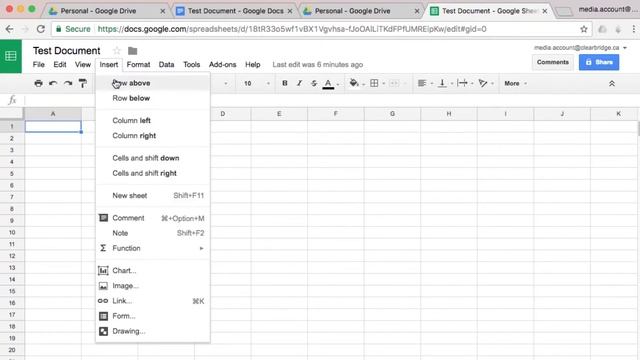Open horizontal align options
640x360 pixels.
coord(422,83)
